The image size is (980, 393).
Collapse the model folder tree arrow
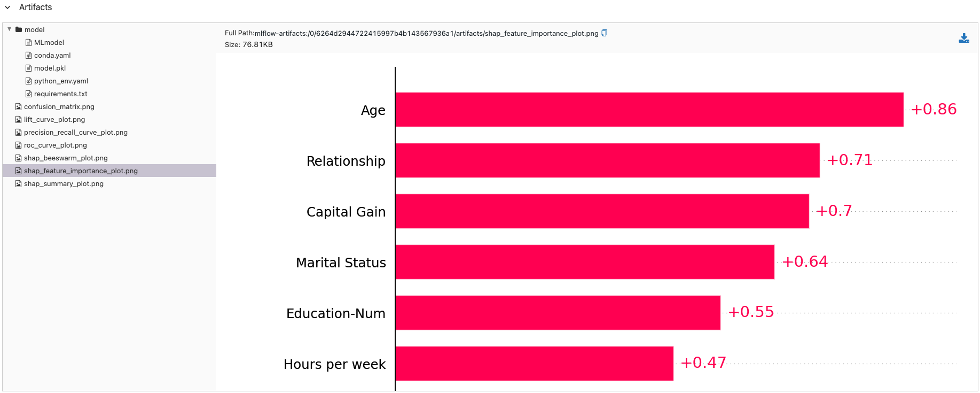(10, 29)
